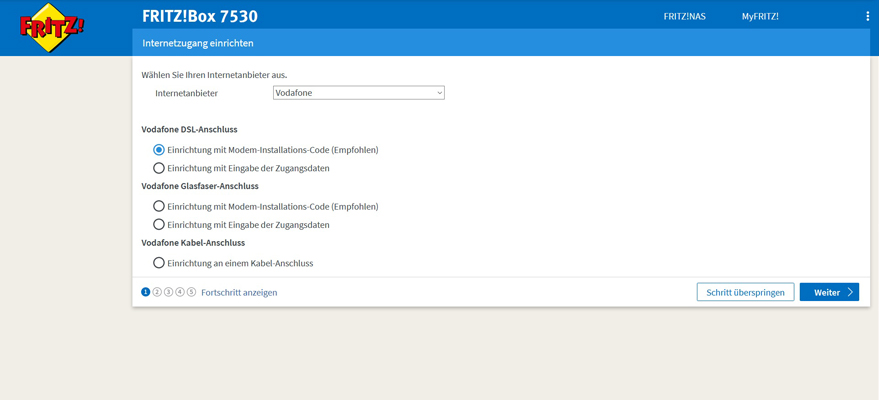
Task: Click step 5 progress indicator
Action: click(x=191, y=292)
